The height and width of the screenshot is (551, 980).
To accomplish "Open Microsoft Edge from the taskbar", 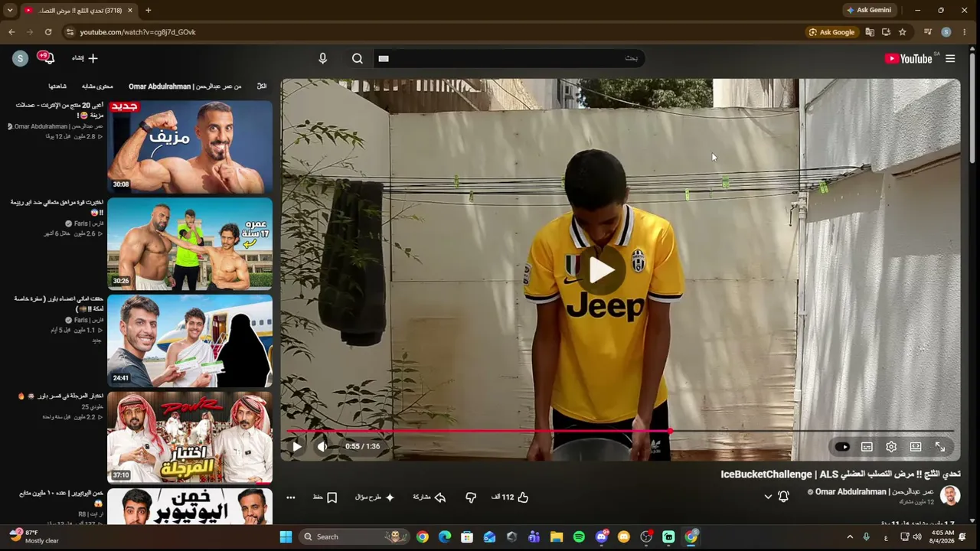I will [x=445, y=536].
